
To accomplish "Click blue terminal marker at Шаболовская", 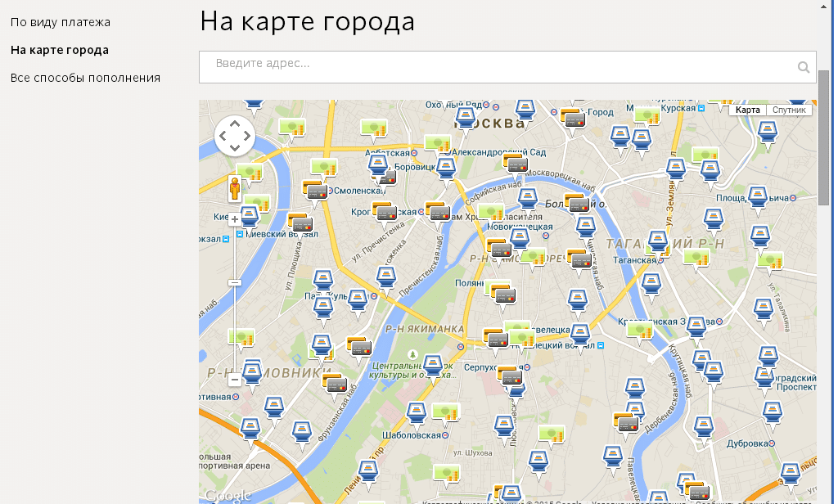I will pyautogui.click(x=417, y=416).
